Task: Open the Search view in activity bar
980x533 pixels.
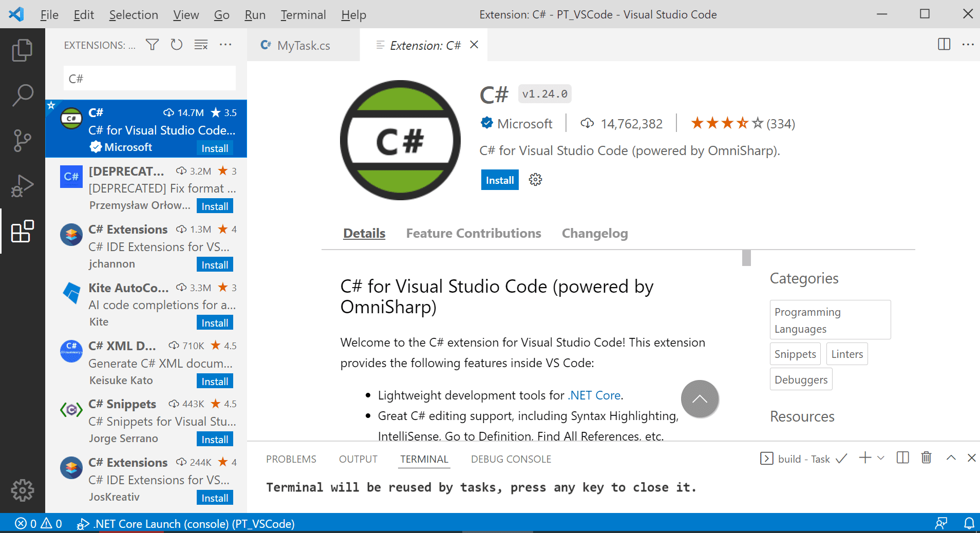Action: pyautogui.click(x=22, y=95)
